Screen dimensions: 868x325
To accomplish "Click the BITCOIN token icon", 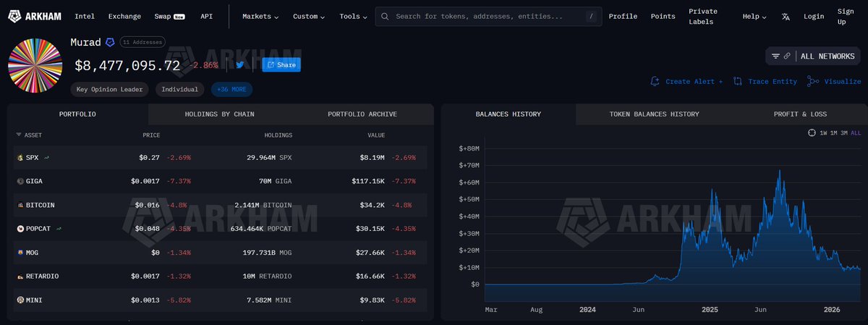I will [x=19, y=205].
